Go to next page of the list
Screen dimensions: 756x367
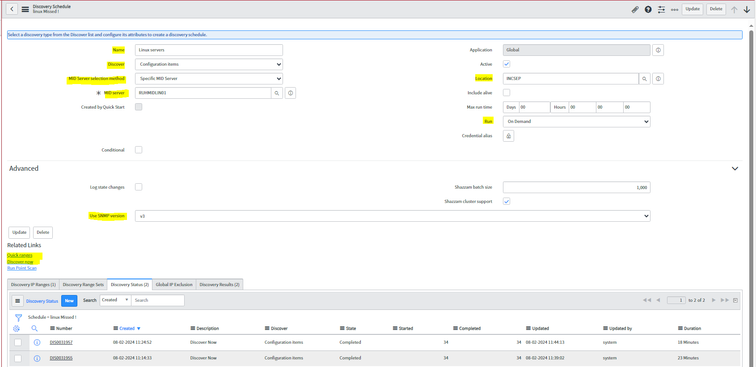(714, 300)
